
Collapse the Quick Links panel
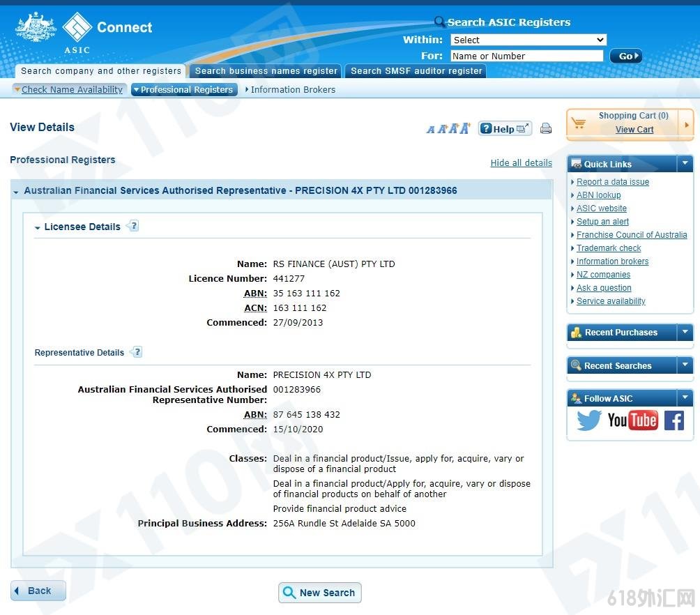click(x=685, y=163)
